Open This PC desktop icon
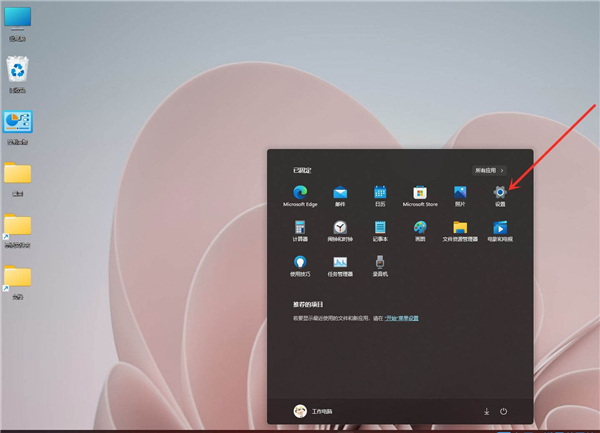This screenshot has height=433, width=600. (18, 24)
